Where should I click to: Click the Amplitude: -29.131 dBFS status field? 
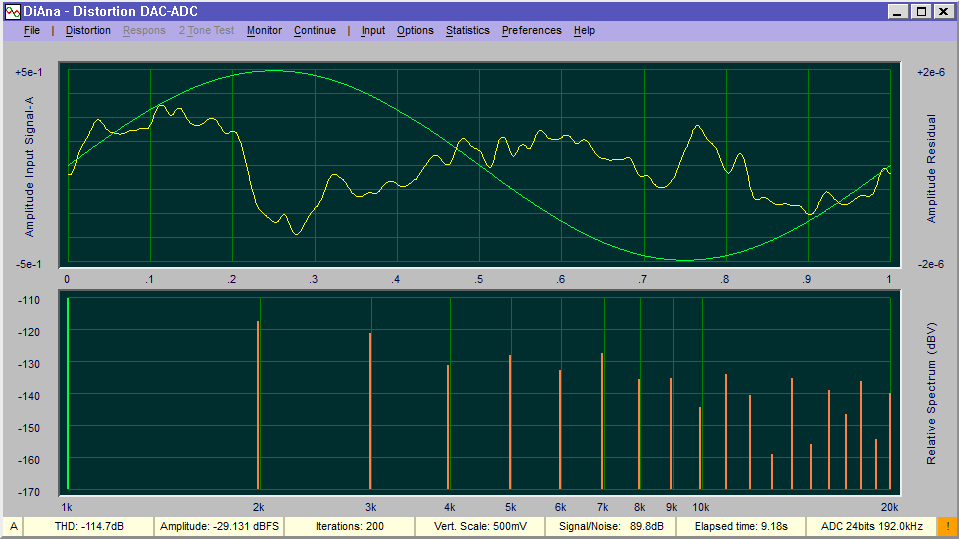click(219, 526)
